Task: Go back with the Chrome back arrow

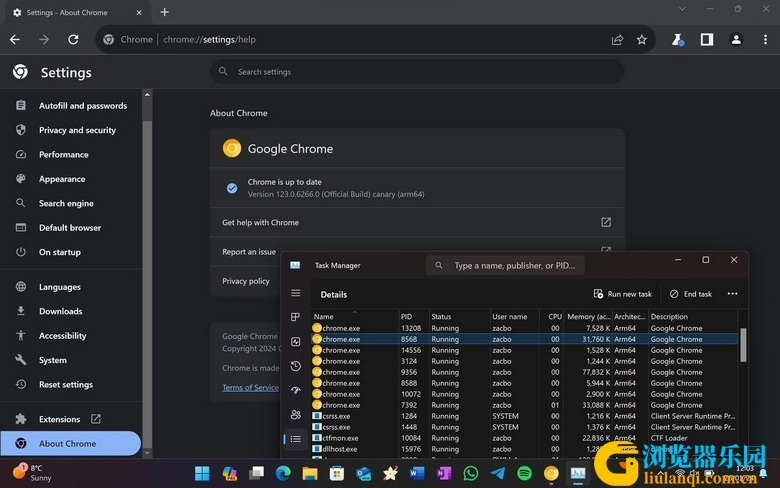Action: [15, 39]
